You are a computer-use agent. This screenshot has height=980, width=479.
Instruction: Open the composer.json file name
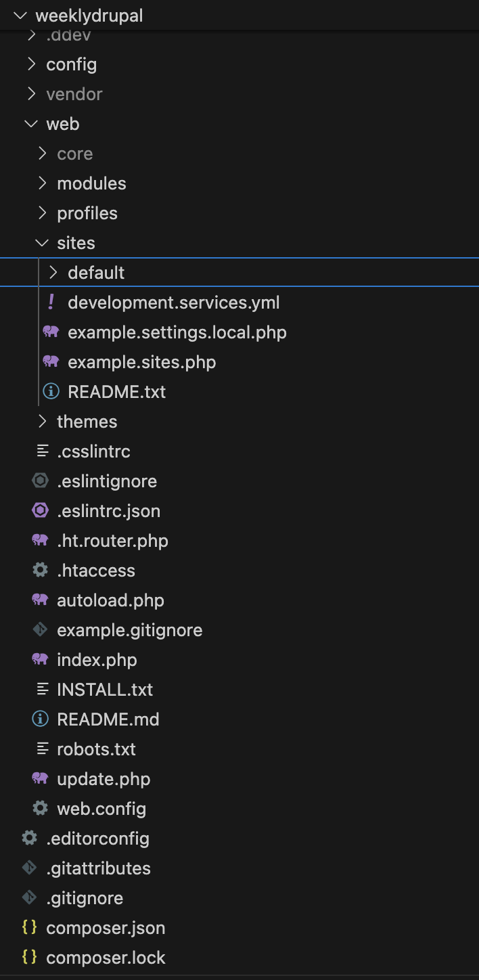[106, 928]
